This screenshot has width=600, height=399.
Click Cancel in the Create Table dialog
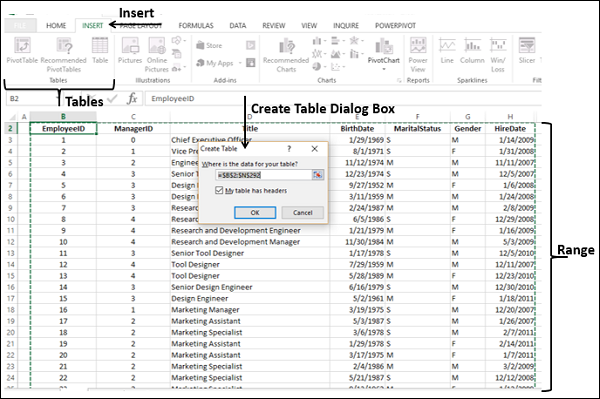point(303,213)
